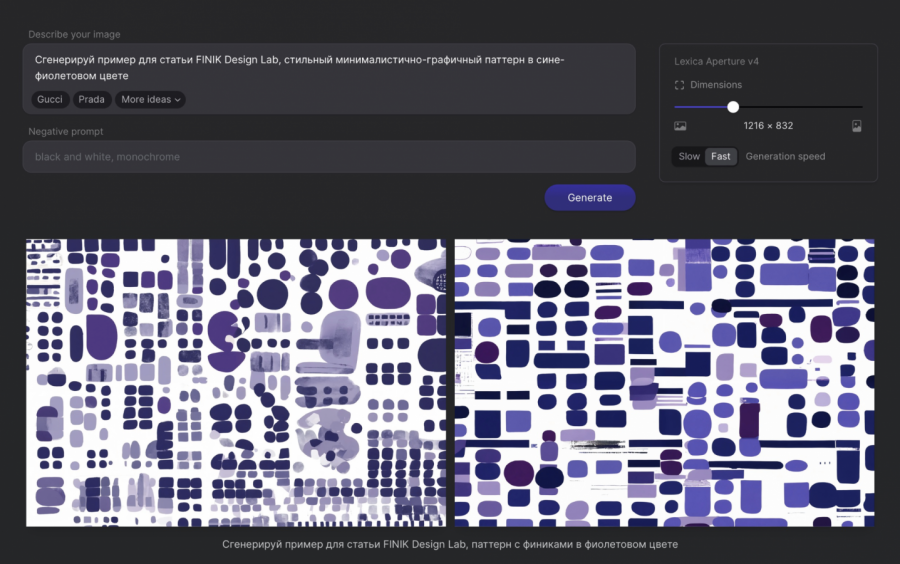This screenshot has height=564, width=900.
Task: Click the Negative prompt label
Action: 66,131
